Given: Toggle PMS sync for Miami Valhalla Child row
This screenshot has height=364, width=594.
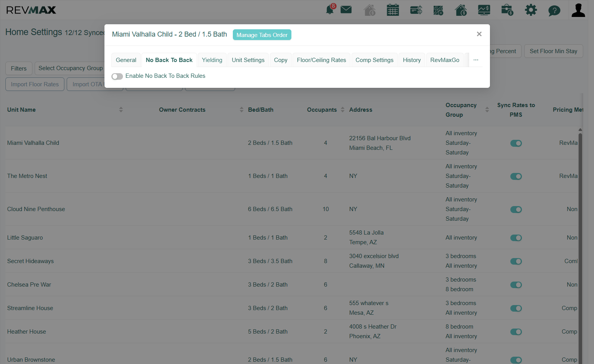Looking at the screenshot, I should click(516, 143).
